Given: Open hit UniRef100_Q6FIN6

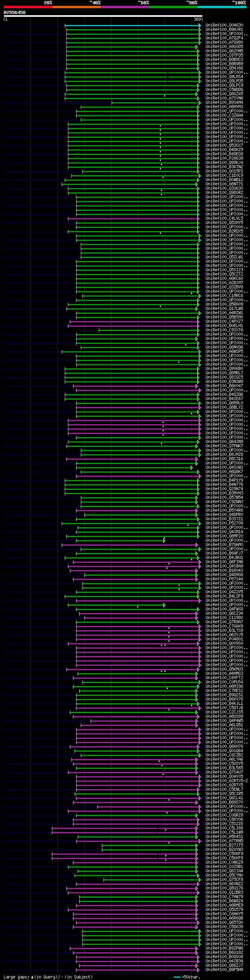Looking at the screenshot, I should [x=224, y=562].
